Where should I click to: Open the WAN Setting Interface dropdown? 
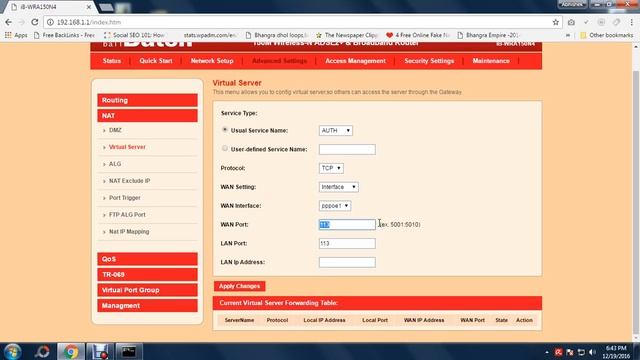click(338, 187)
